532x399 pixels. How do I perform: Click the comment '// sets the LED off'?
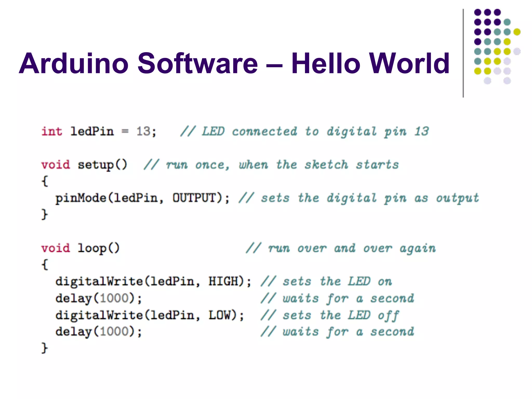click(330, 316)
